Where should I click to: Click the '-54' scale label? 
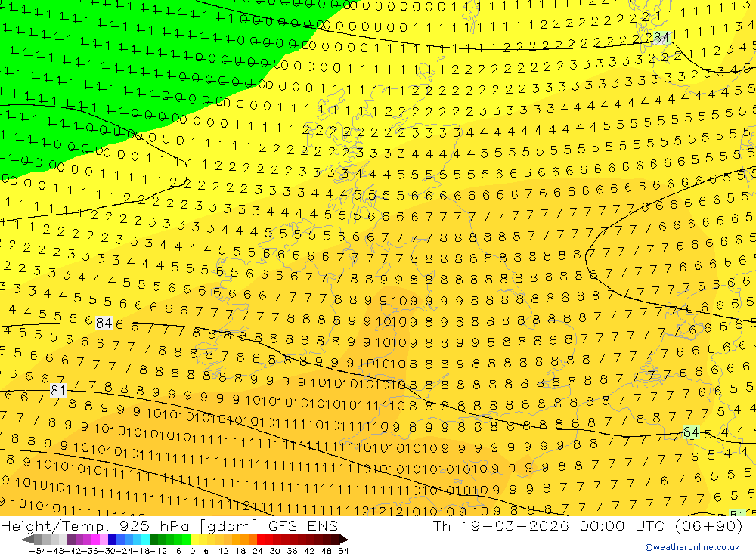[38, 551]
